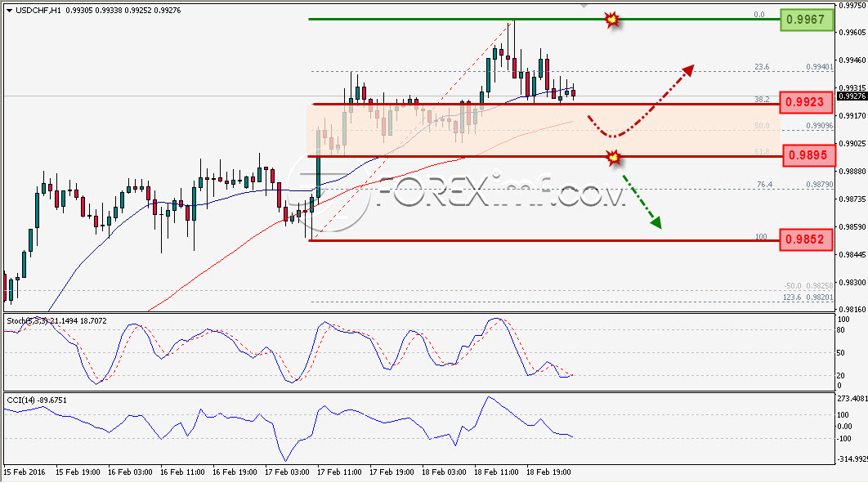Screen dimensions: 868x483
Task: Click the current price tag 0.99276 on the price axis
Action: click(852, 96)
